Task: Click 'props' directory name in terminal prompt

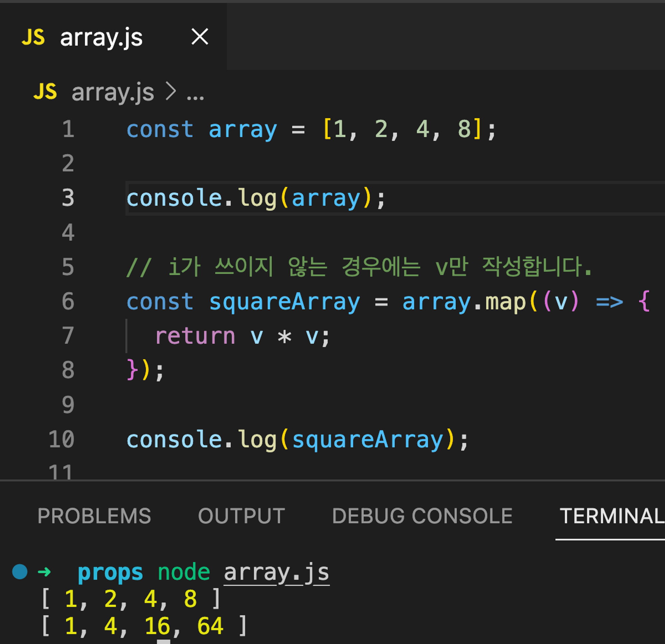Action: [110, 573]
